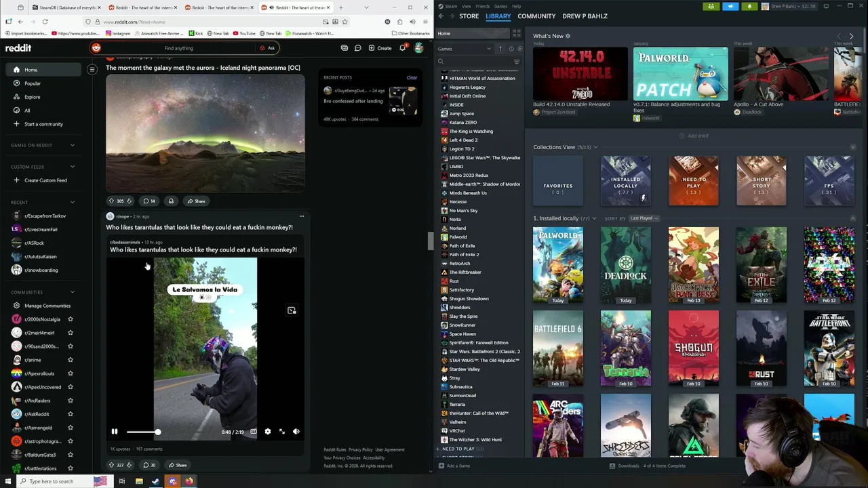Collapse Recent section in Reddit sidebar
This screenshot has width=868, height=488.
(73, 202)
